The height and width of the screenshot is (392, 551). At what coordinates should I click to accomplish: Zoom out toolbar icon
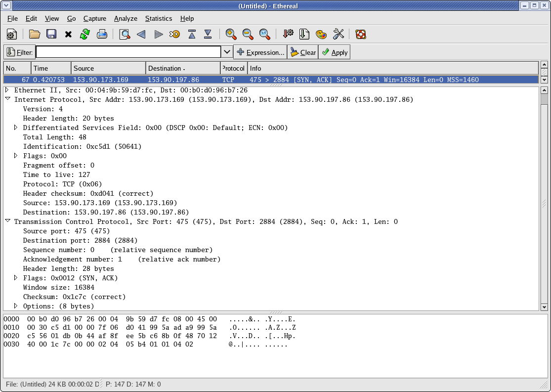pos(248,34)
